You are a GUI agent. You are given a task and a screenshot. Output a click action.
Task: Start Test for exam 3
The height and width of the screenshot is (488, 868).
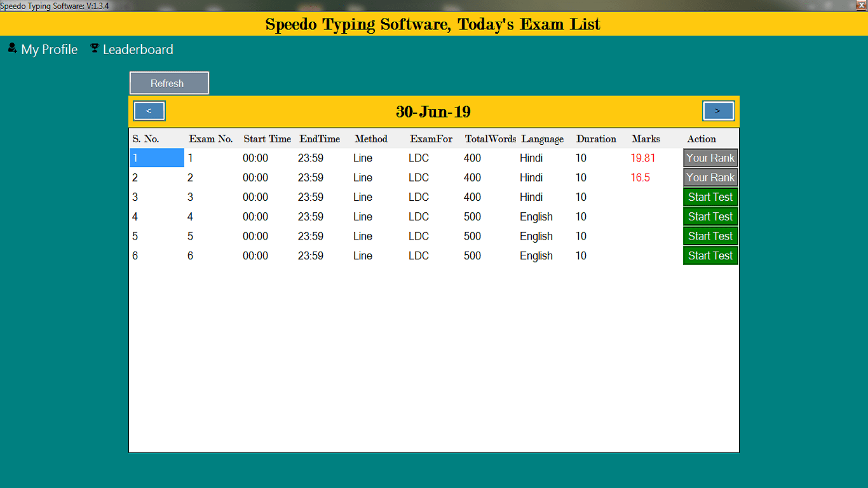tap(710, 197)
